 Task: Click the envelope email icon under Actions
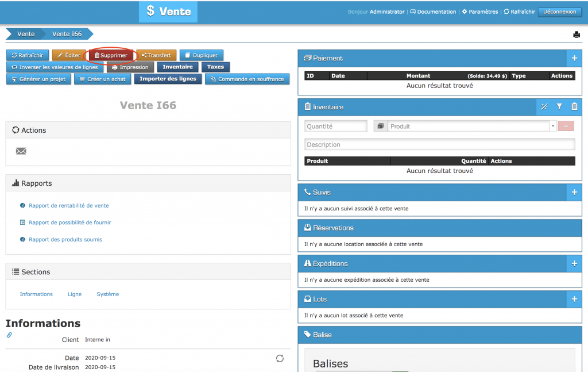pyautogui.click(x=21, y=151)
